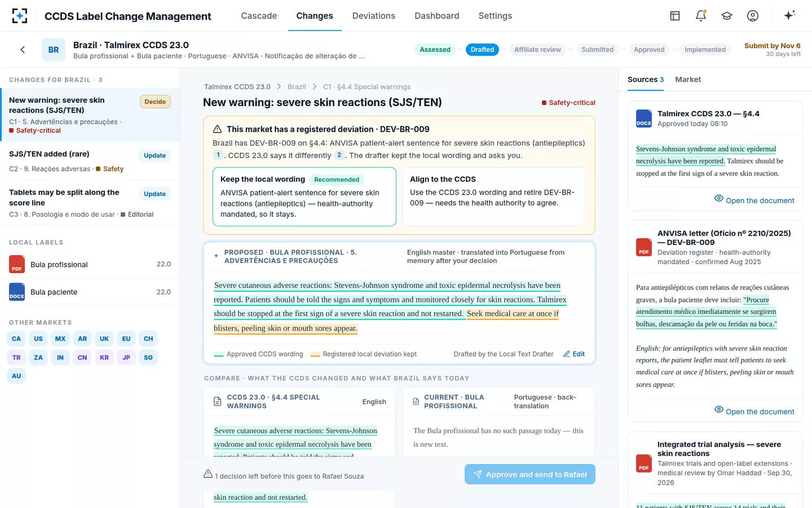Open the user profile icon

click(753, 16)
